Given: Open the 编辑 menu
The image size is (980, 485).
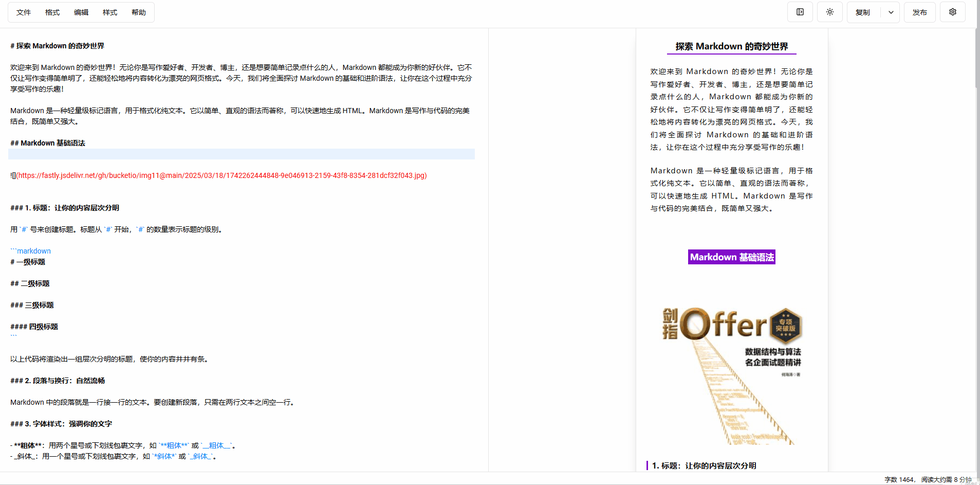Looking at the screenshot, I should pos(81,12).
